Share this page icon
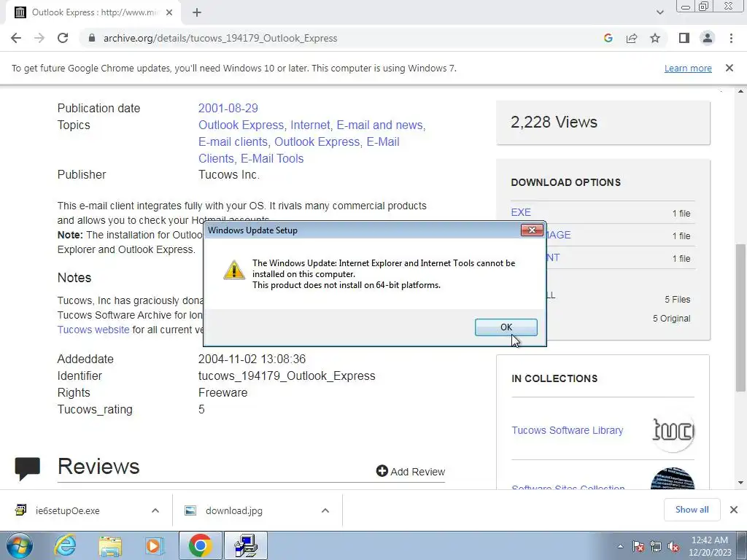Screen dimensions: 747x560 point(632,38)
